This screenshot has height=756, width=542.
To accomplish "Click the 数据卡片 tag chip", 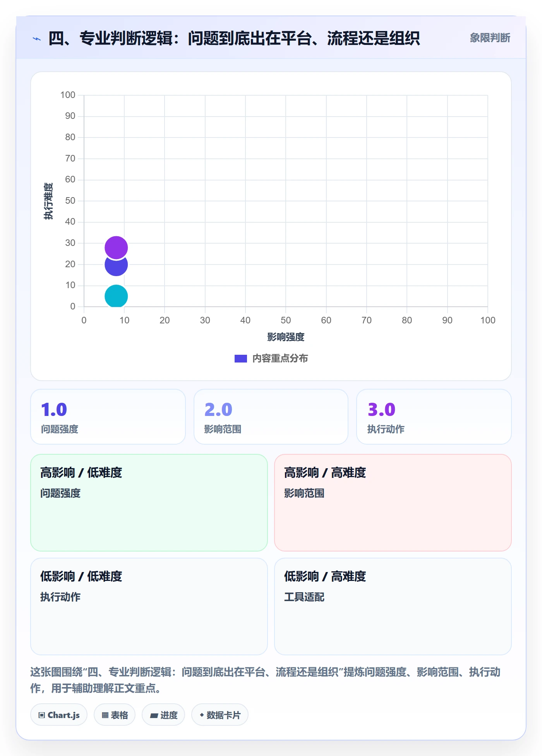I will click(x=220, y=715).
